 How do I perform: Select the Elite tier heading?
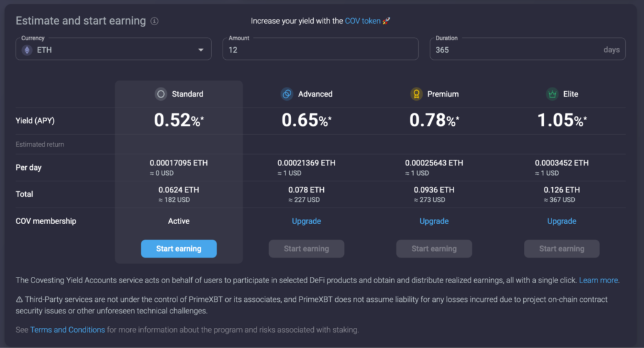pos(570,94)
